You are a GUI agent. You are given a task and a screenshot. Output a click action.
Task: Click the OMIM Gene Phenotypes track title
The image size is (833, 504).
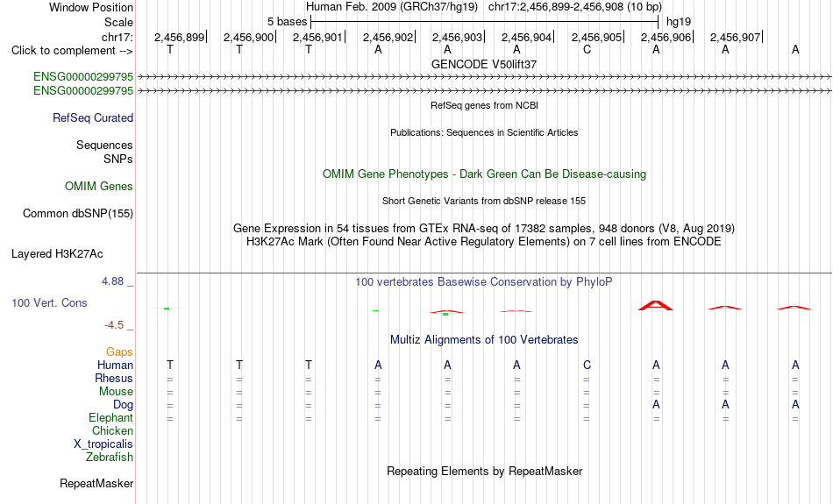coord(485,174)
